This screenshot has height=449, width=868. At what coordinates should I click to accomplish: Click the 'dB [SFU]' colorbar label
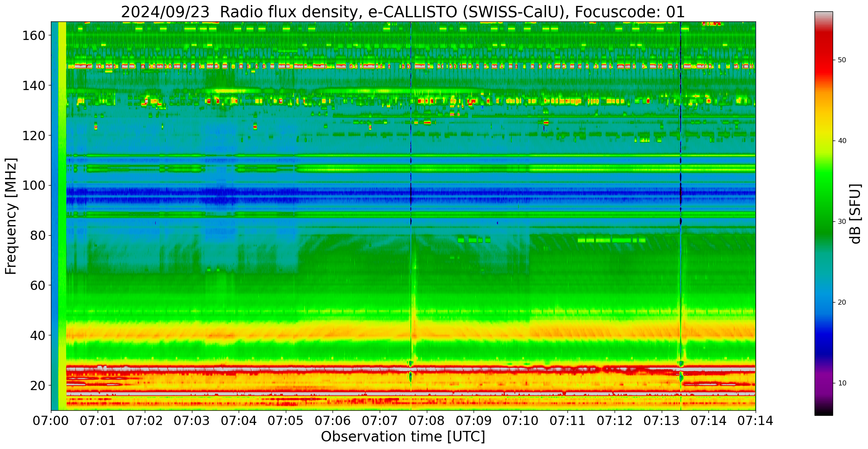855,213
